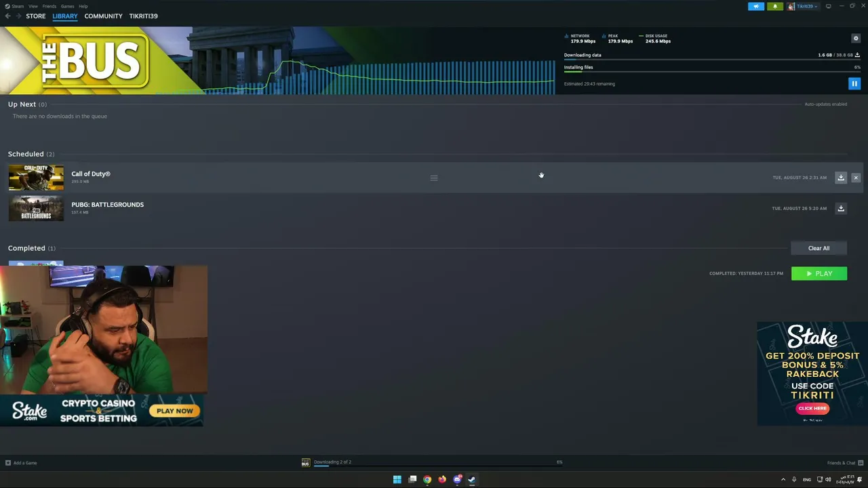Click the microphone tray icon

point(794,480)
